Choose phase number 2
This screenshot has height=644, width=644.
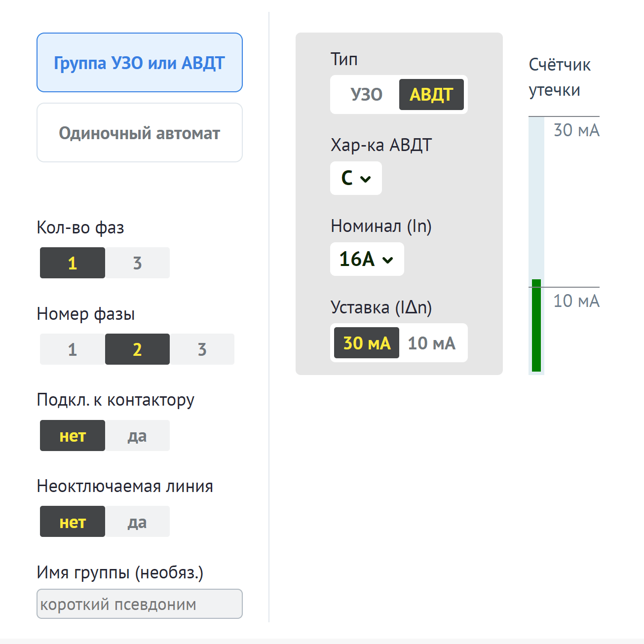point(137,349)
